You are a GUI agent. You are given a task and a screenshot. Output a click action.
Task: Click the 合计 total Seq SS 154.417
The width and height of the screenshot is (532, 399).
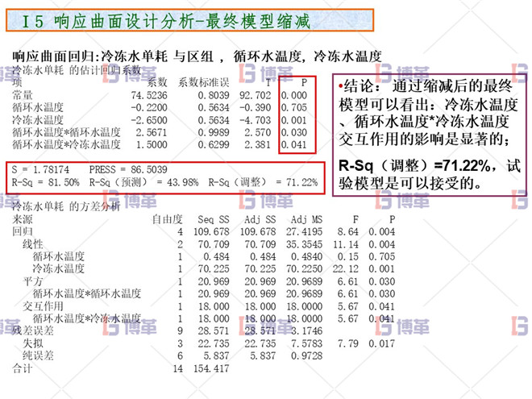(212, 368)
